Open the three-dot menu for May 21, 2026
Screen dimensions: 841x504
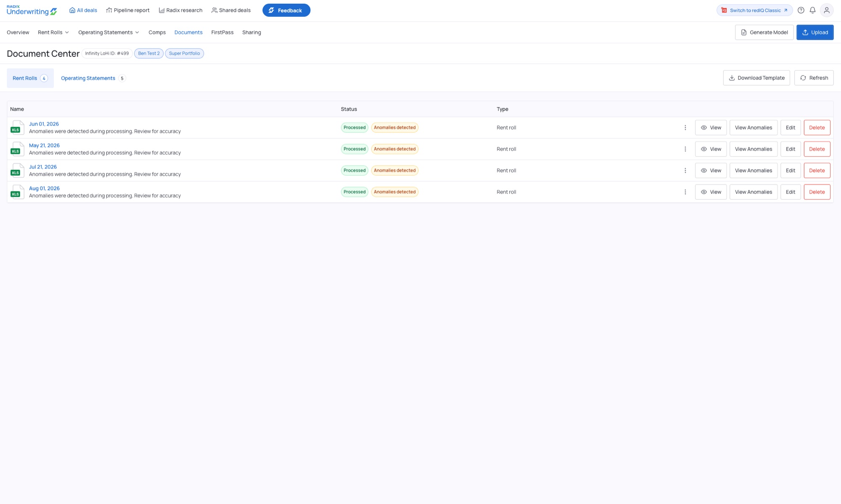point(685,149)
